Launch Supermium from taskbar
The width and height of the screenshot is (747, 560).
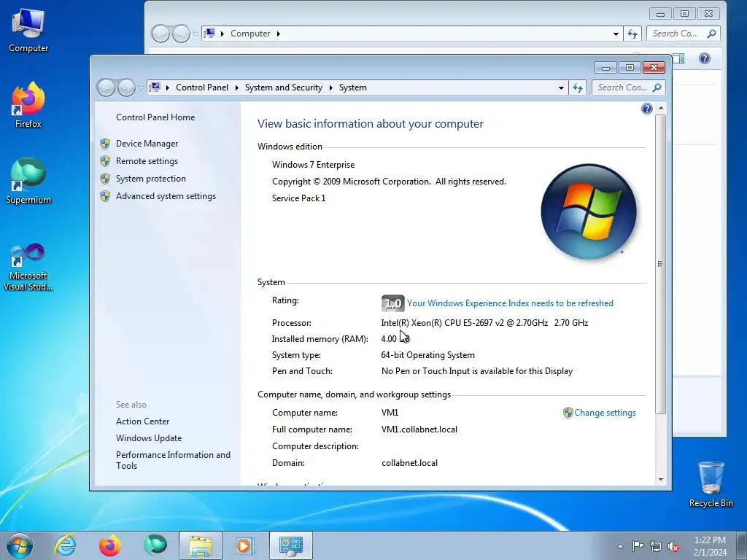155,545
